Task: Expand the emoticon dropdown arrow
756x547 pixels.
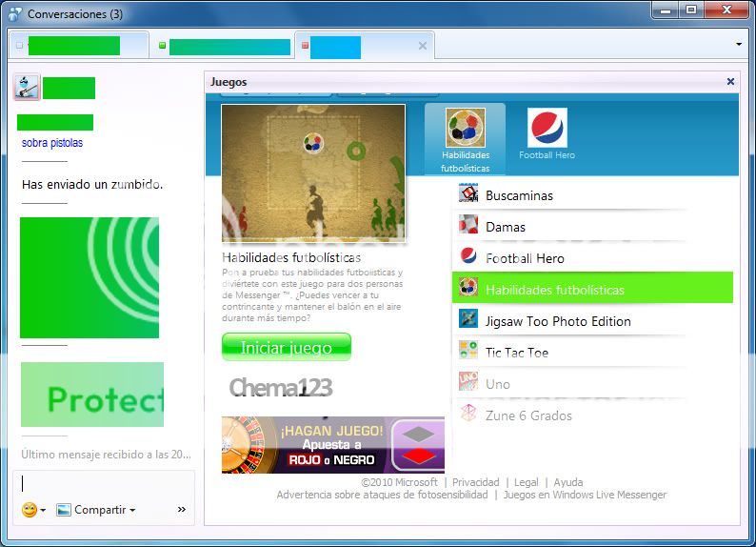Action: click(x=43, y=511)
